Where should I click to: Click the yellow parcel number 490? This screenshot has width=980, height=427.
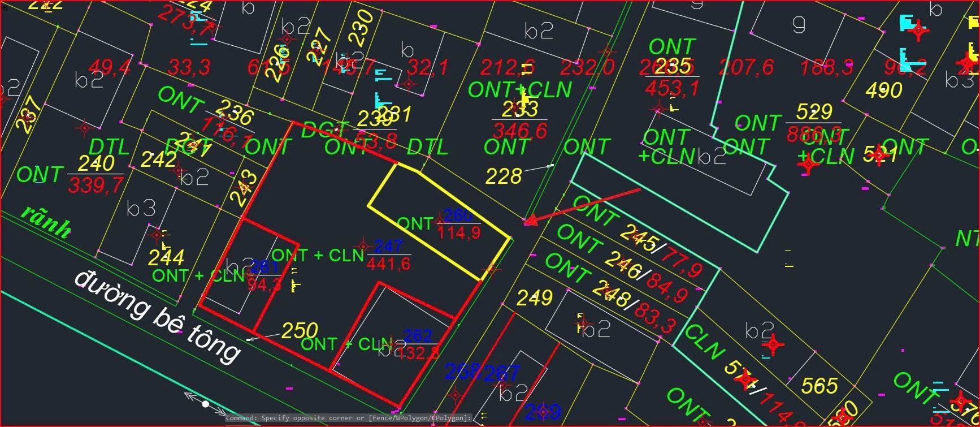click(x=884, y=90)
